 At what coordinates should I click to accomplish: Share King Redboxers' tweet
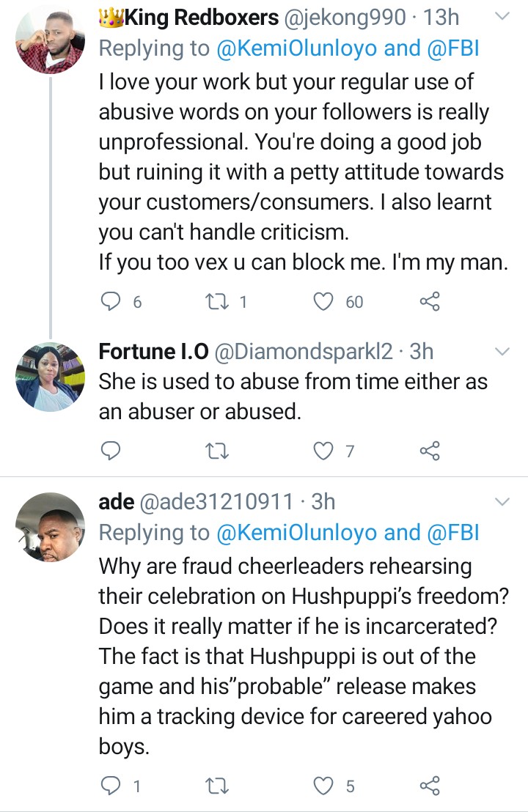(429, 301)
